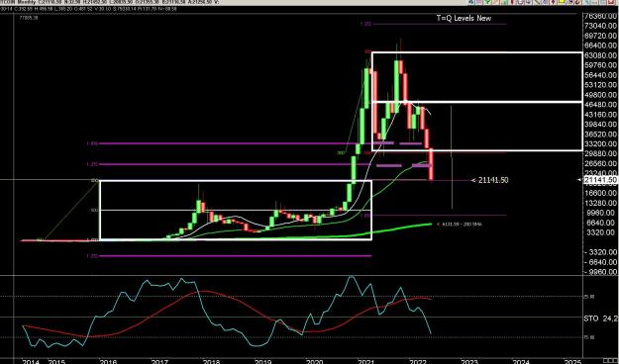Click the 73040.00 price axis label
Viewport: 619px width, 364px height.
point(600,26)
